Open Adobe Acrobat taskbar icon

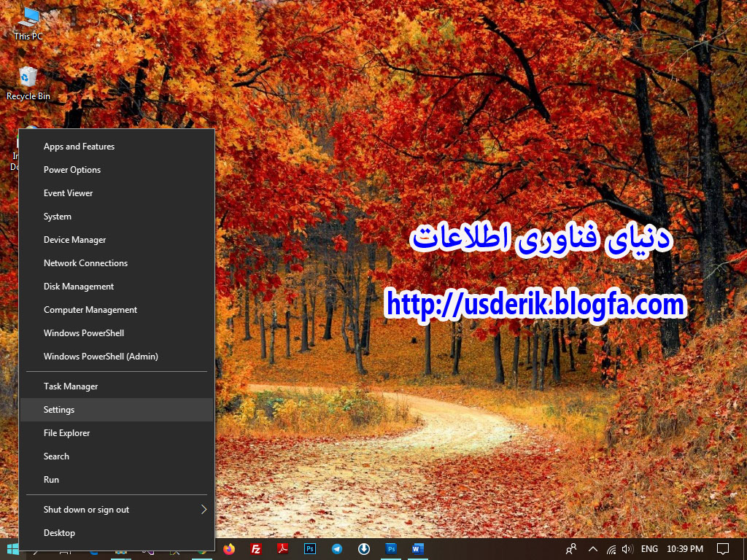click(283, 549)
